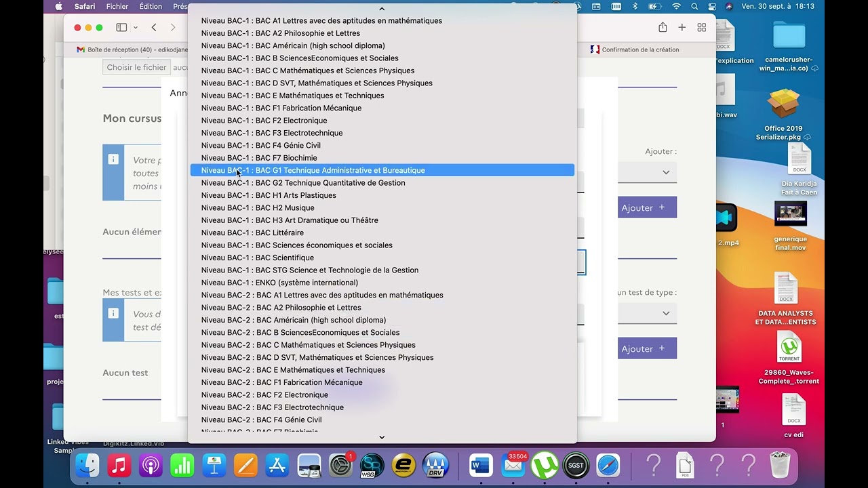Open the Ajouter dropdown under Mon cursus
This screenshot has height=488, width=868.
click(x=648, y=172)
